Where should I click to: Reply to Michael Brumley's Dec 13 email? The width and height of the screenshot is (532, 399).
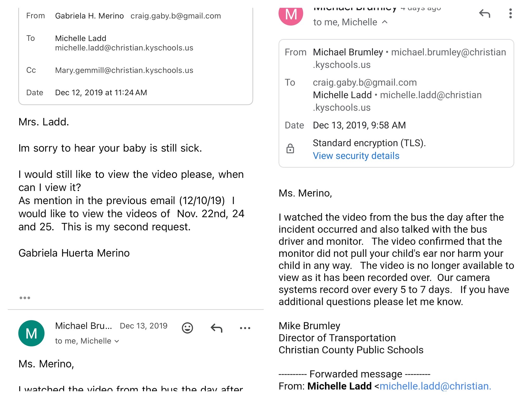pyautogui.click(x=216, y=328)
